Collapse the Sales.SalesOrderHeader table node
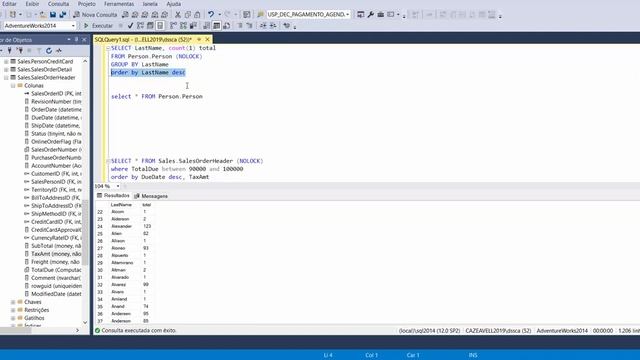640x360 pixels. pos(6,78)
